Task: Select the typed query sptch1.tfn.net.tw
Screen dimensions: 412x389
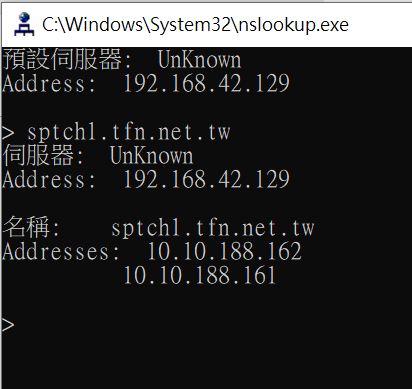Action: [129, 132]
